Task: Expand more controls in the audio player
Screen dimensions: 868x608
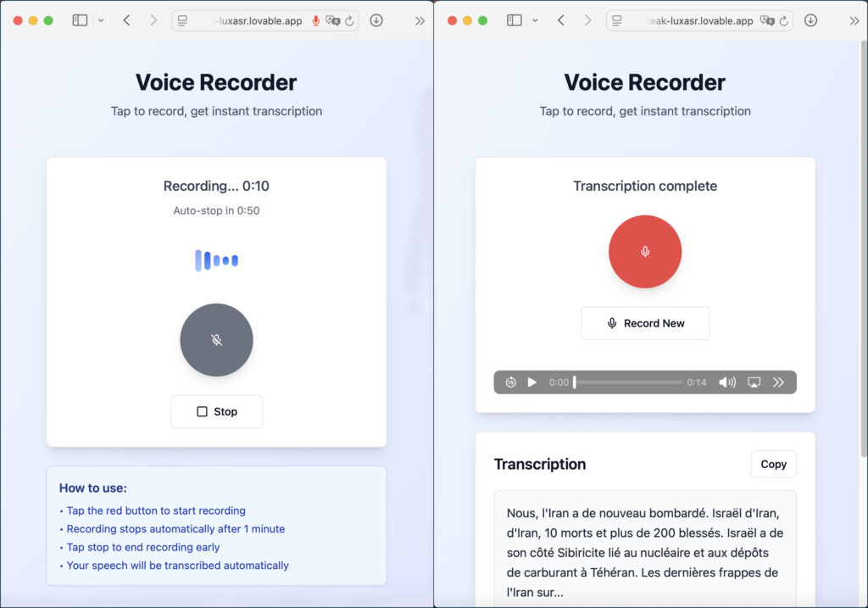Action: (779, 382)
